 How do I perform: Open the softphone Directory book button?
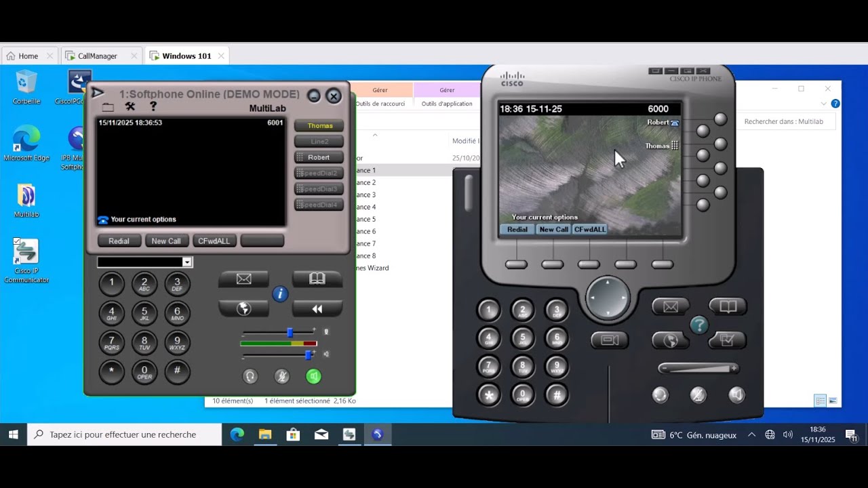pos(317,279)
